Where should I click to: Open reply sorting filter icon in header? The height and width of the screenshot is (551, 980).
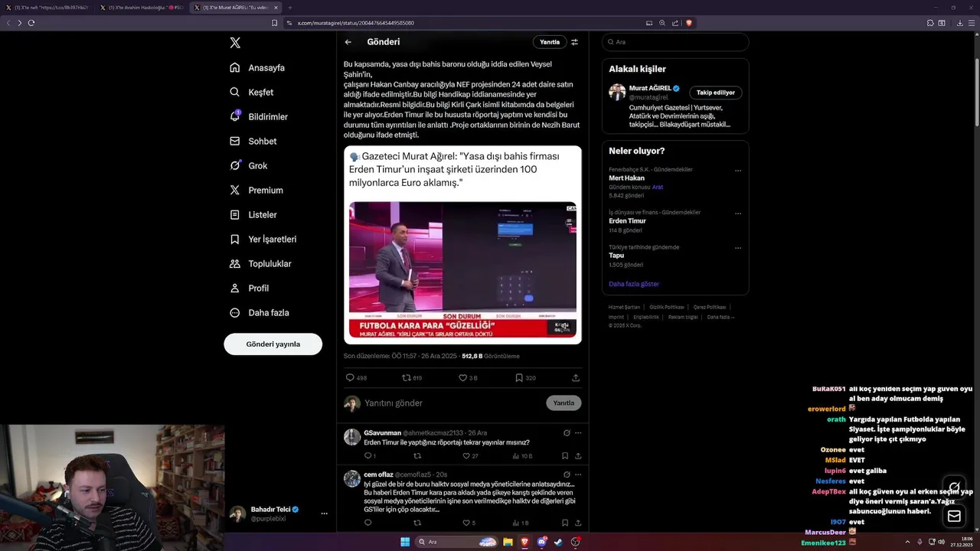575,42
